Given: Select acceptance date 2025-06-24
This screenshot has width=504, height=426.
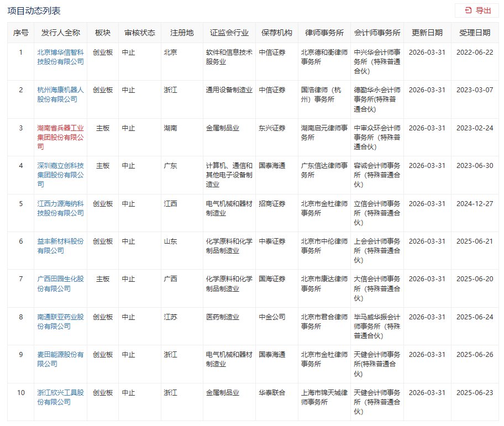Looking at the screenshot, I should pyautogui.click(x=475, y=317).
